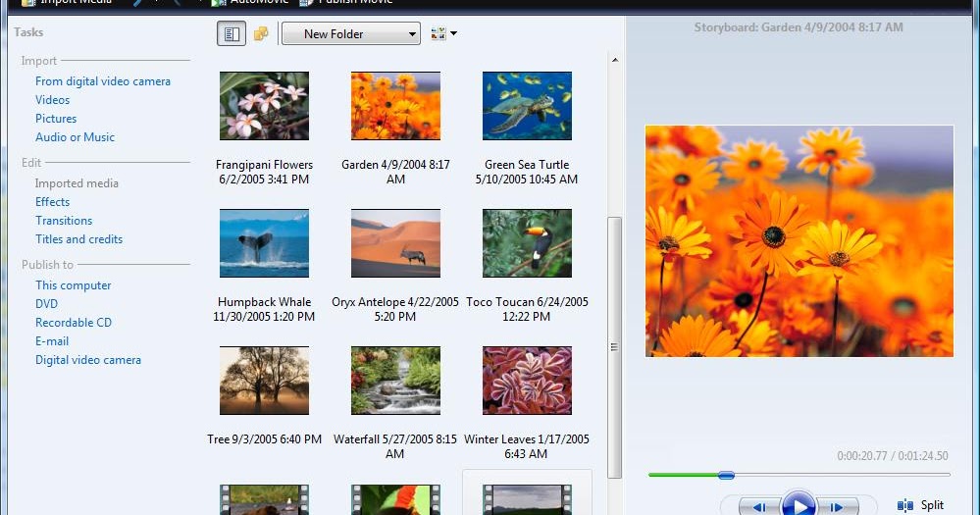Click the Storyboard: Garden title text
This screenshot has width=980, height=515.
coord(799,27)
